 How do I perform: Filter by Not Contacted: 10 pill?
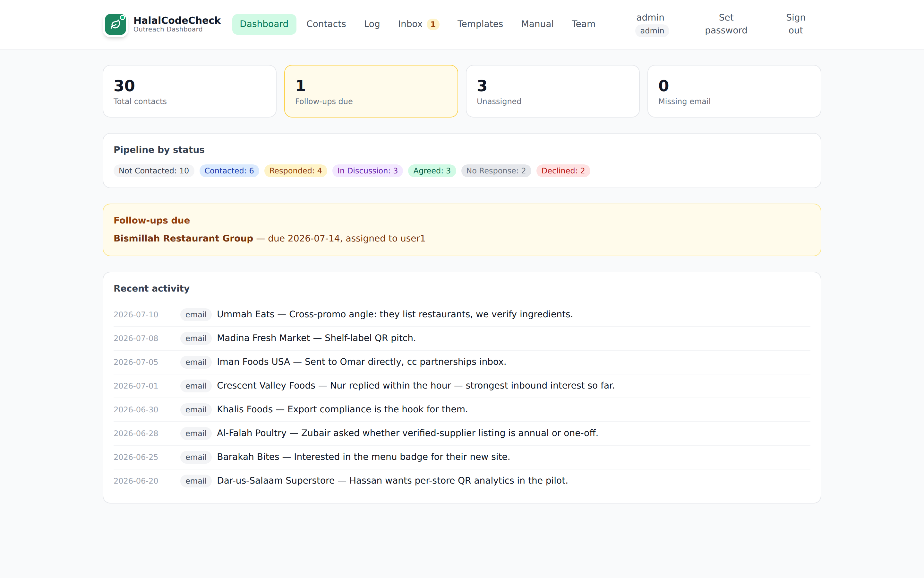153,171
